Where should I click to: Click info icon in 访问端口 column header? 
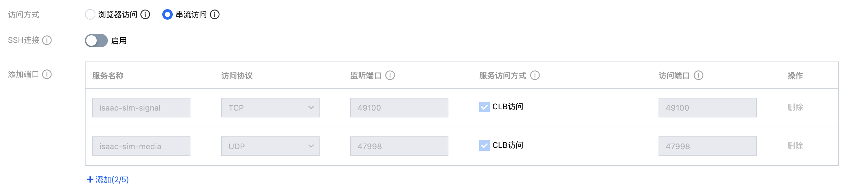point(699,75)
